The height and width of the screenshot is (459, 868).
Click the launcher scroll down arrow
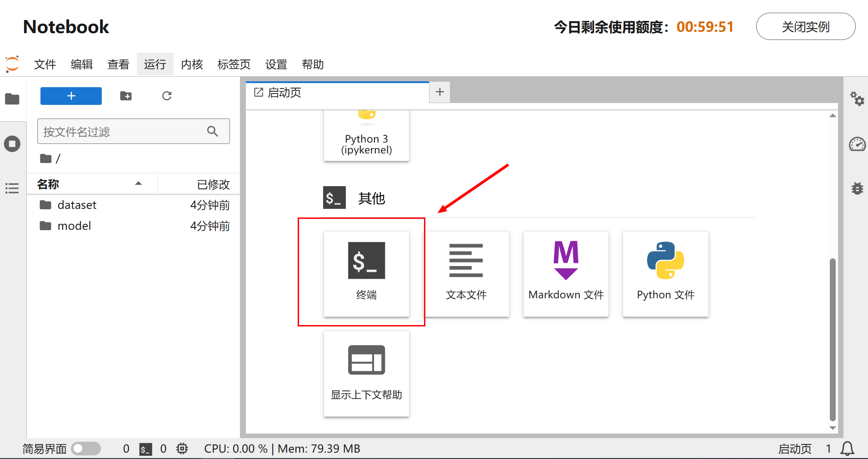click(833, 428)
